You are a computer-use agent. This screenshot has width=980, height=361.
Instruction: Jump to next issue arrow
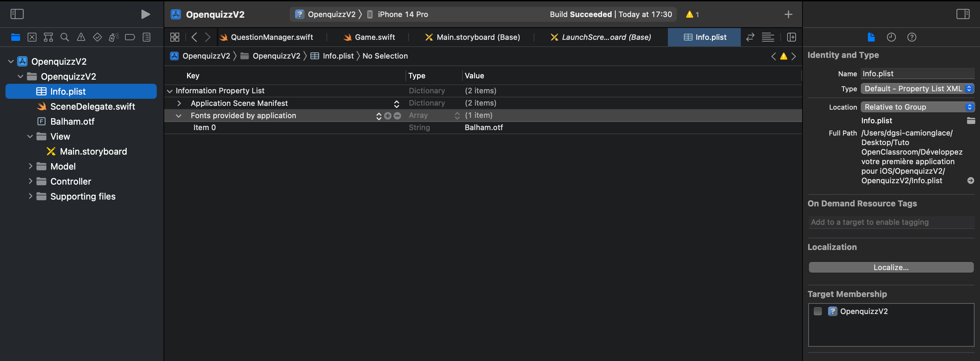[x=794, y=56]
